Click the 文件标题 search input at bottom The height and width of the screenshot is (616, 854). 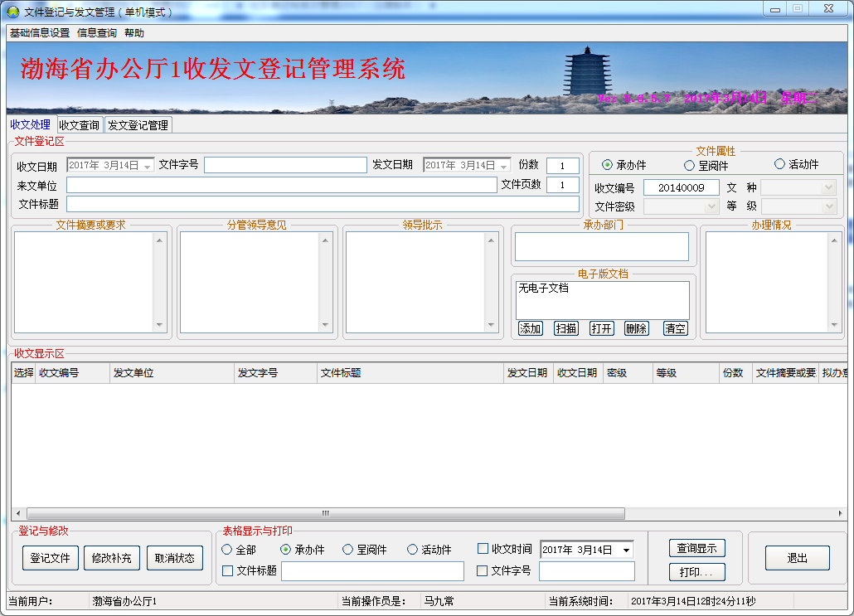372,571
